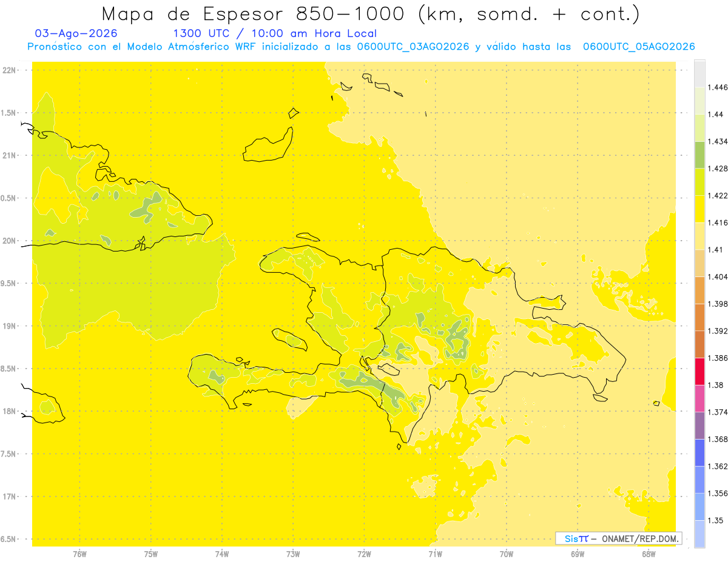Click the legend value 1.374
Screen dimensions: 728x562
click(x=718, y=412)
